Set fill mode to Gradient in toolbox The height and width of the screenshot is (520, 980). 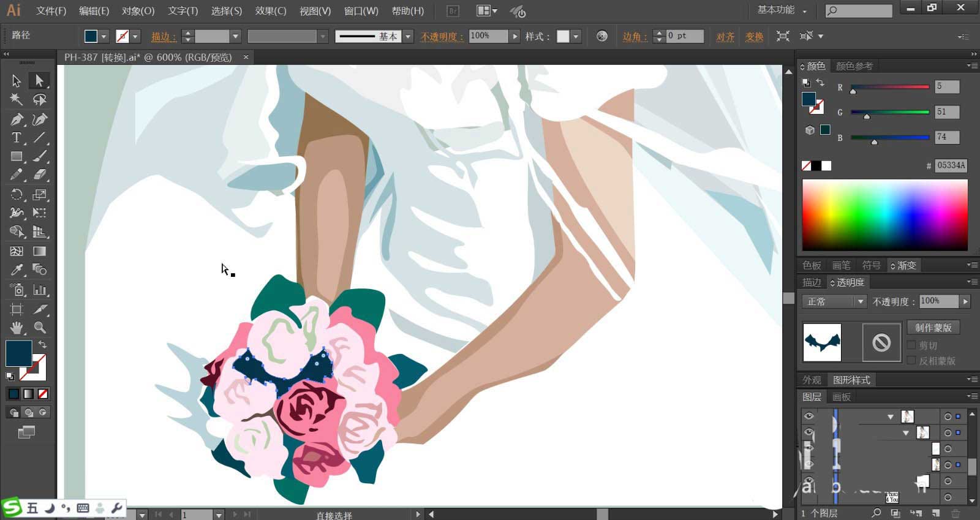(28, 394)
